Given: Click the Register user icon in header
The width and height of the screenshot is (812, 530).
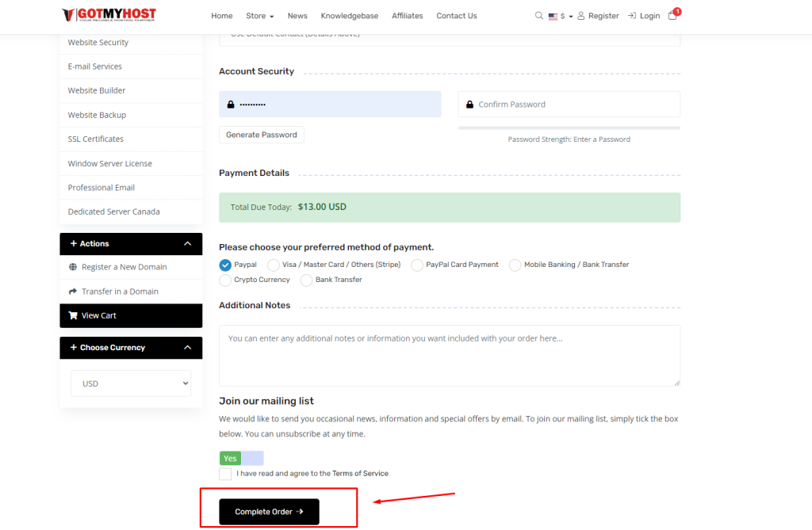Looking at the screenshot, I should coord(581,16).
